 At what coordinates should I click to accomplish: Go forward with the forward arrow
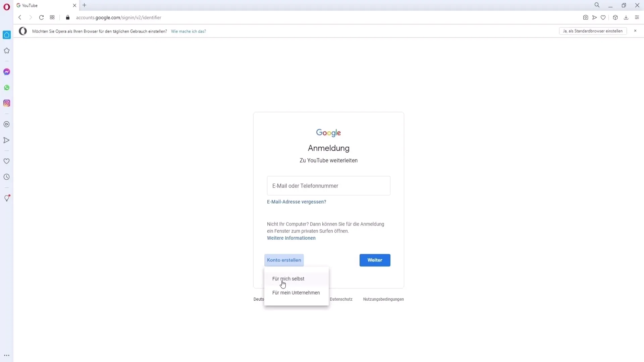(31, 17)
